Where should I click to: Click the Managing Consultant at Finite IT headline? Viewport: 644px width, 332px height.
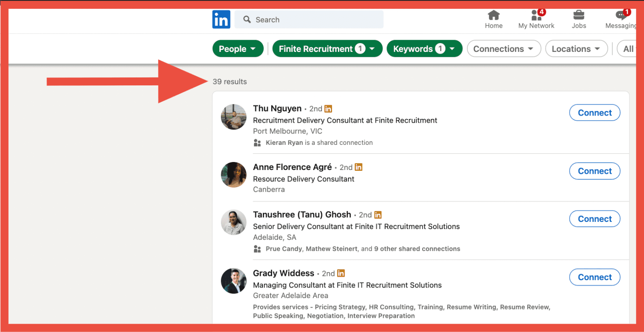347,285
